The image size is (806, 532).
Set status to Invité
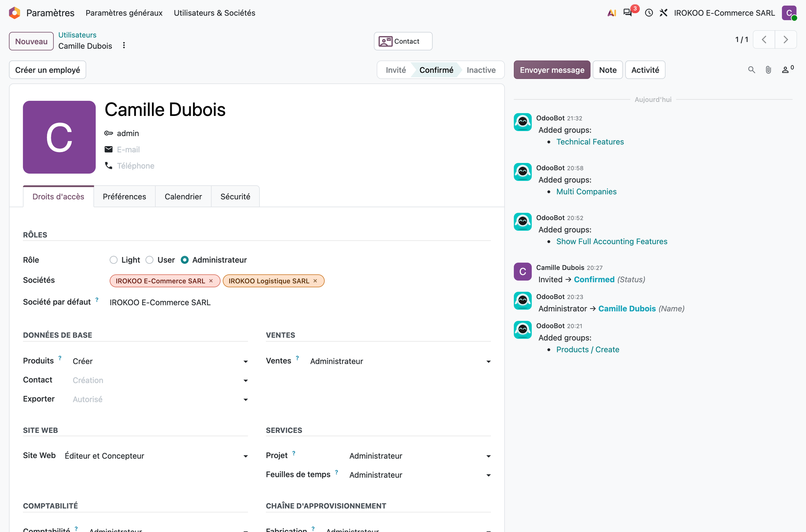[x=396, y=70]
